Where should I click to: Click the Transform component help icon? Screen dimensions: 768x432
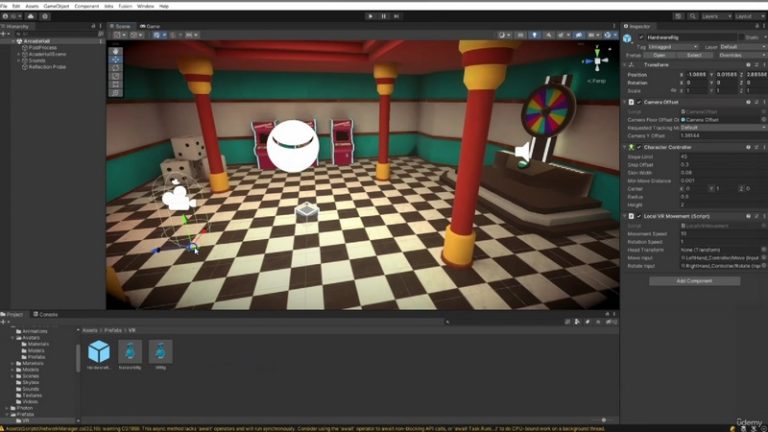[748, 65]
